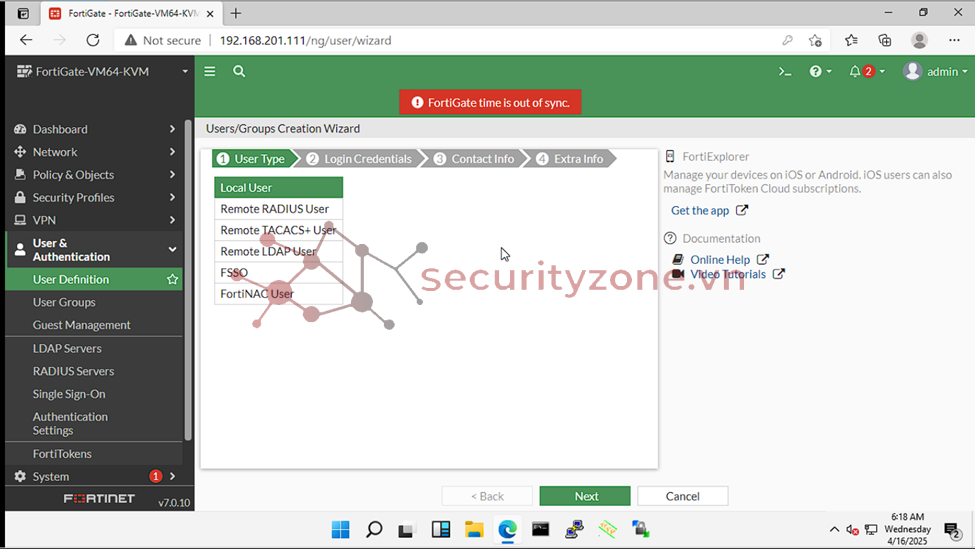
Task: Go to Contact Info wizard step
Action: (x=476, y=159)
